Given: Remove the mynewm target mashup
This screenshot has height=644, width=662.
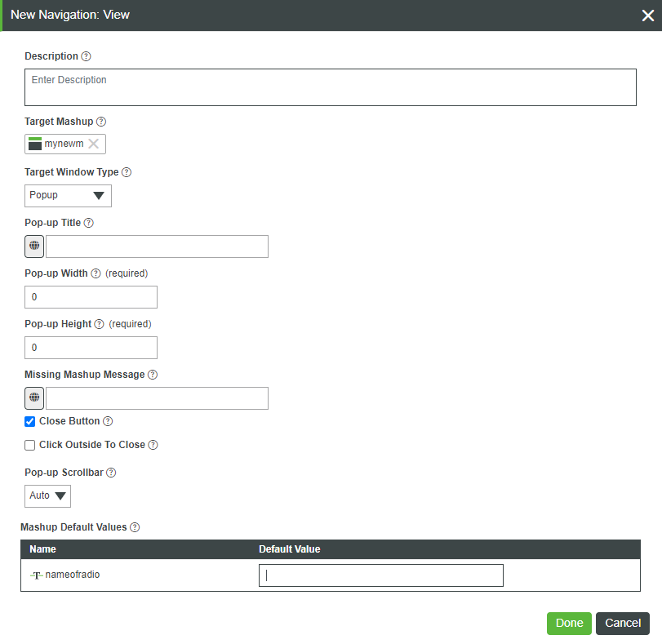Looking at the screenshot, I should pyautogui.click(x=94, y=144).
